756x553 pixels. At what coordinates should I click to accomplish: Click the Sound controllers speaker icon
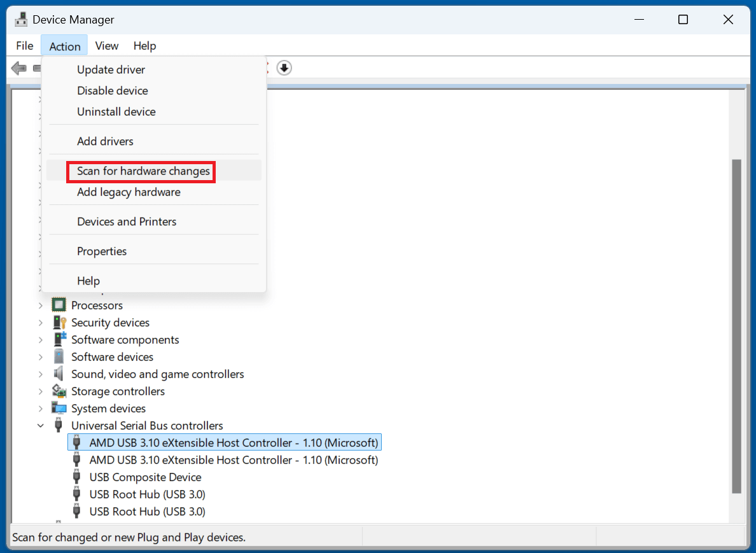coord(59,374)
